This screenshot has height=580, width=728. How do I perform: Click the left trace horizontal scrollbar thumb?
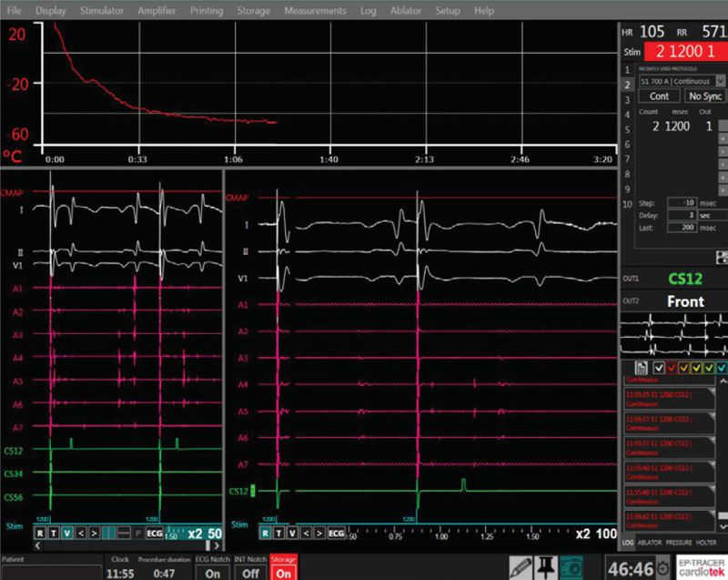[x=208, y=545]
